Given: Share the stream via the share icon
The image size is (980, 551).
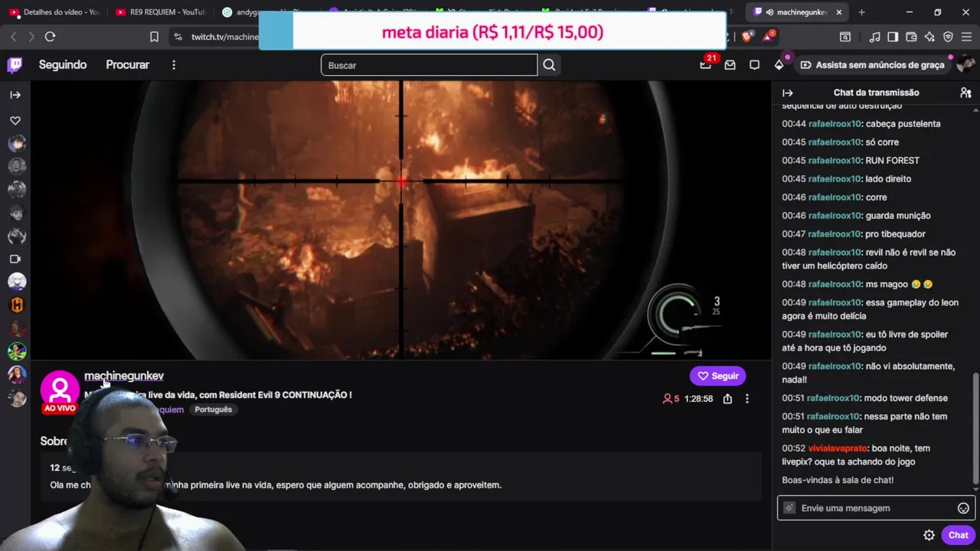Looking at the screenshot, I should (727, 399).
